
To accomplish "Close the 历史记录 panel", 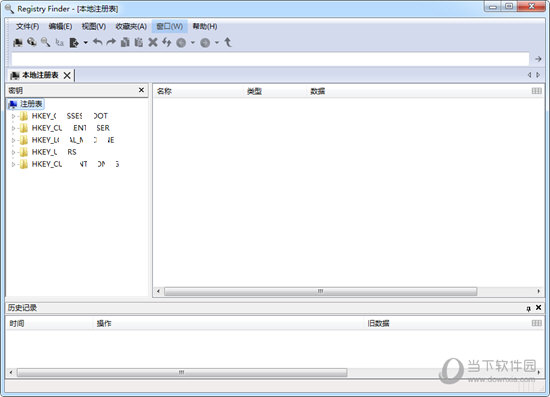I will click(x=538, y=308).
